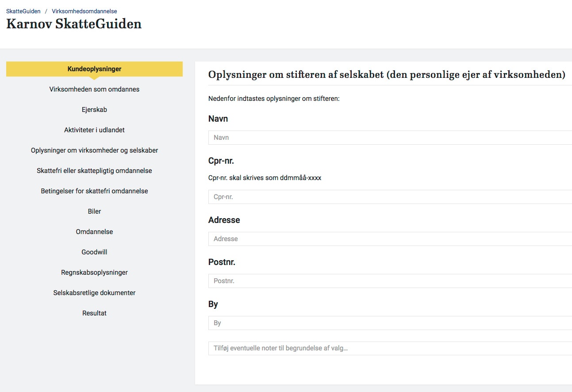Select the Omdannelse step
572x392 pixels.
pos(94,232)
